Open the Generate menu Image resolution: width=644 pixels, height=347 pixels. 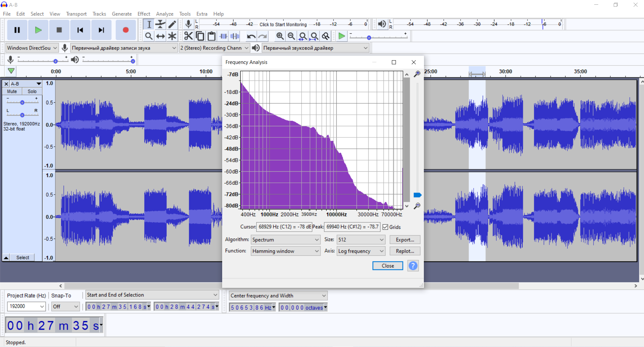click(122, 14)
